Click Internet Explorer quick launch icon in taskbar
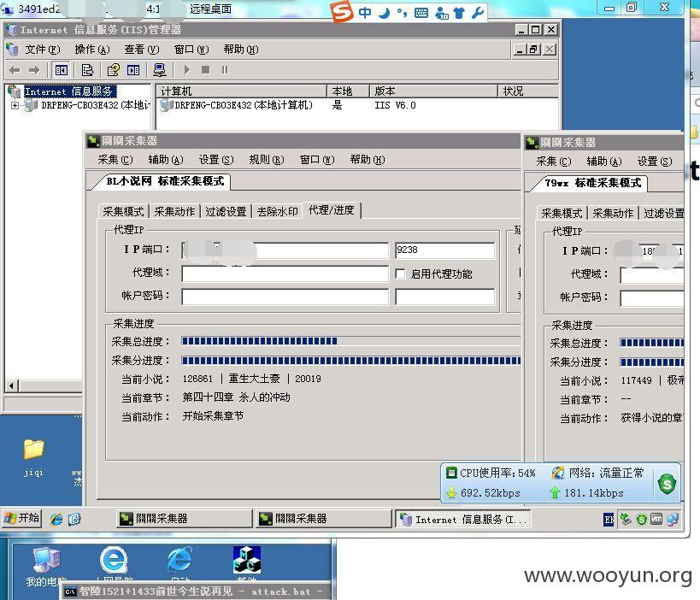Image resolution: width=700 pixels, height=600 pixels. (56, 519)
